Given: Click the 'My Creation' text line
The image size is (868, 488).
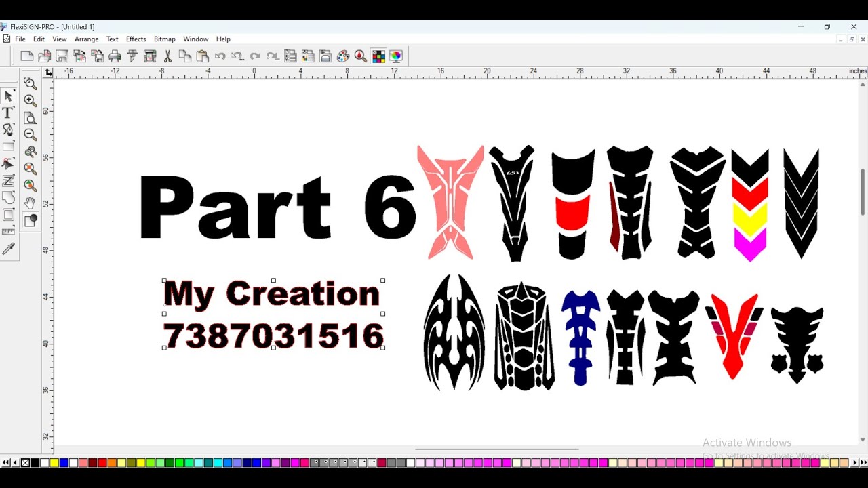Looking at the screenshot, I should [x=271, y=293].
